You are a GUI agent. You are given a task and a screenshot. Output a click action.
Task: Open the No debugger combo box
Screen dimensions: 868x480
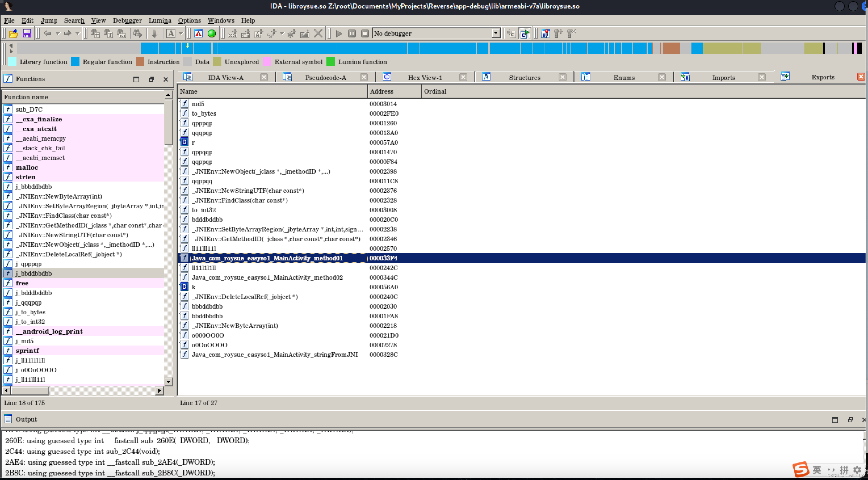tap(437, 33)
